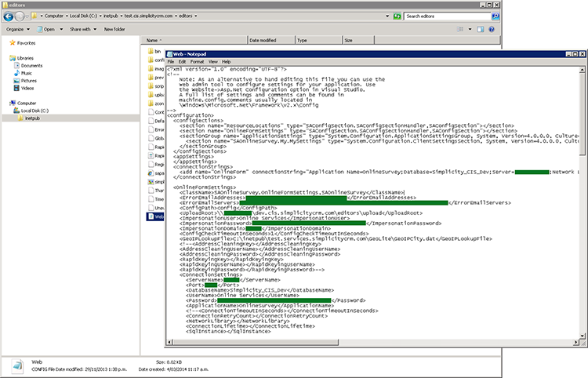Click Notepad scroll down arrow

[x=582, y=336]
